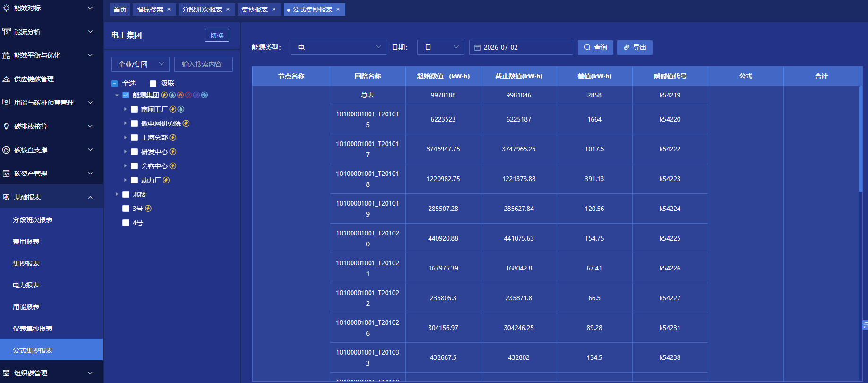Close the 集抄报表 tab

274,9
